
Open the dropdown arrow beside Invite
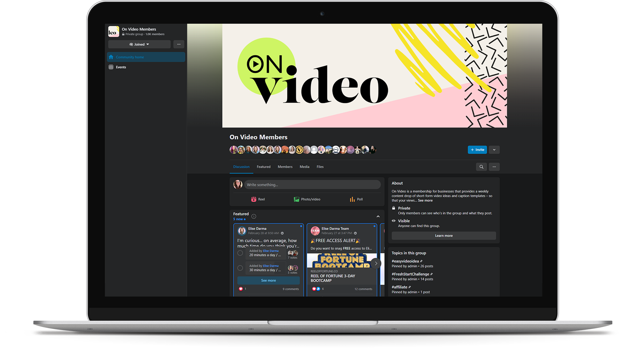tap(494, 150)
